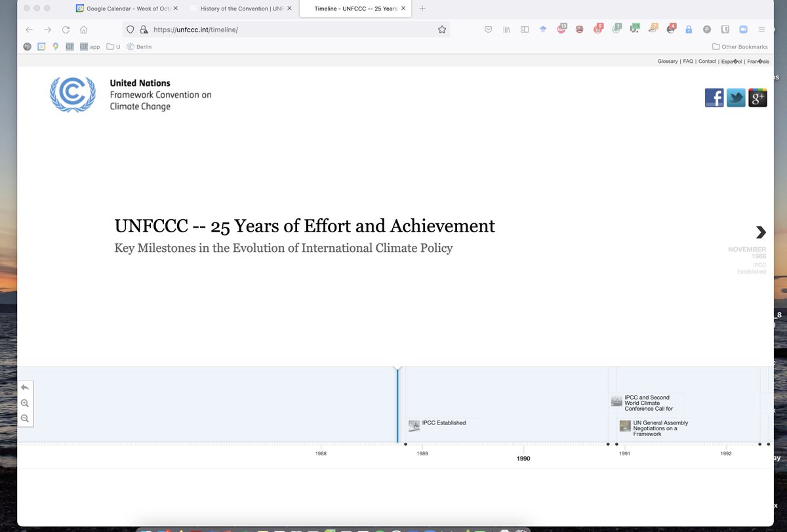Open the Glossary link
The height and width of the screenshot is (532, 787).
click(x=668, y=61)
